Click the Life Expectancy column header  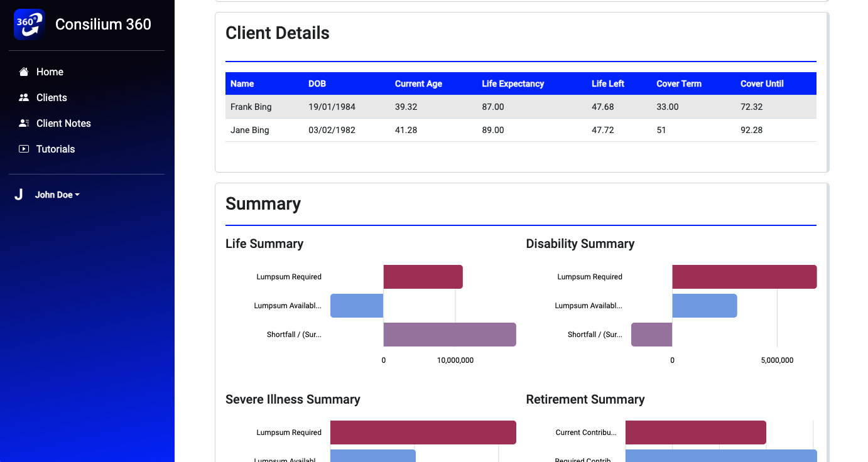pos(513,83)
